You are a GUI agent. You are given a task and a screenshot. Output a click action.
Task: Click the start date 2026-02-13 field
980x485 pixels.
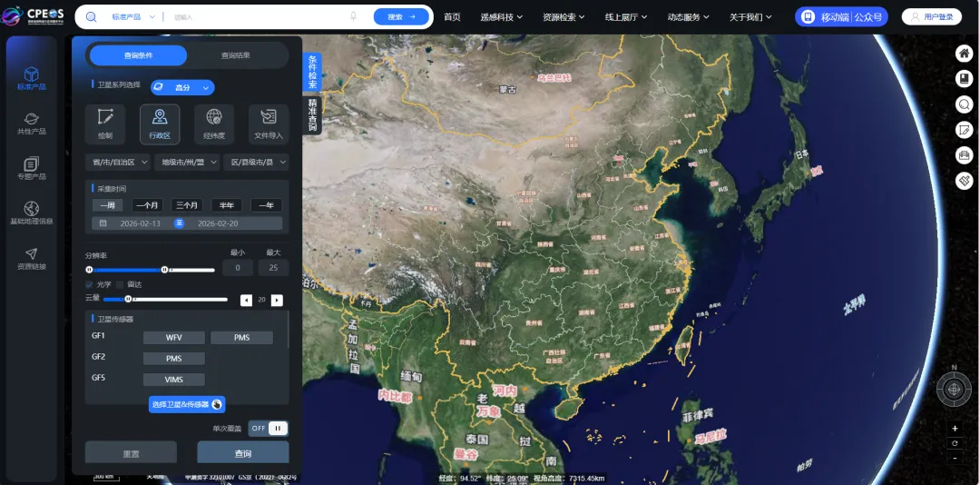click(x=140, y=223)
